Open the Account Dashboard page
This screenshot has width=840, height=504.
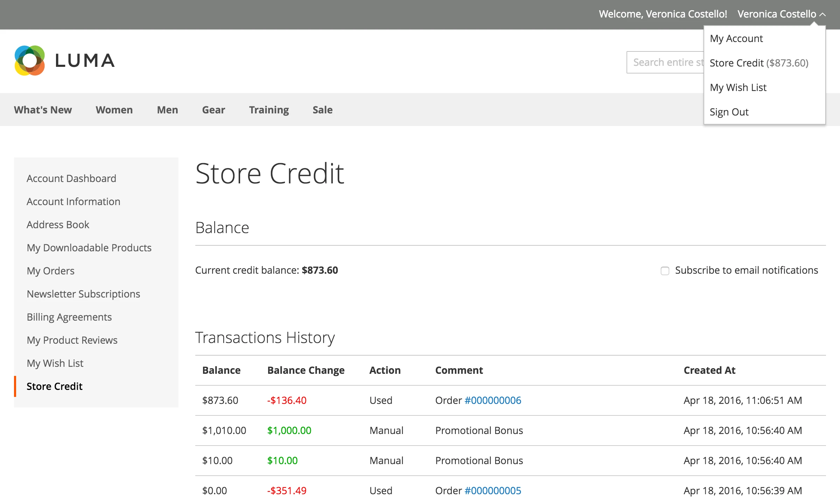tap(71, 178)
